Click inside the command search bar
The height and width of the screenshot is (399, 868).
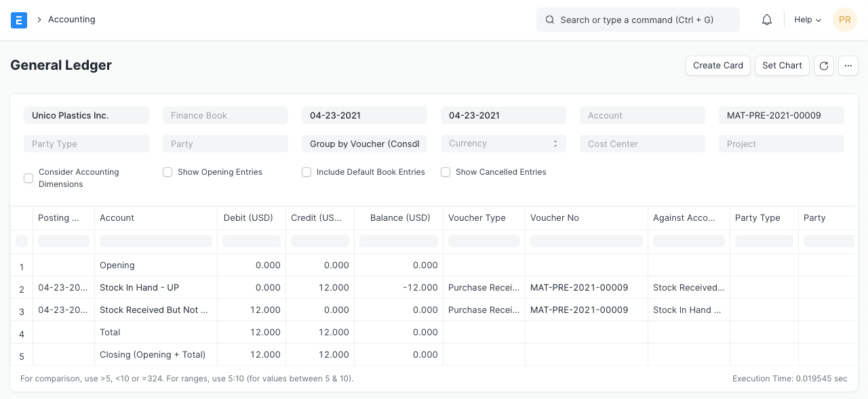pos(637,20)
